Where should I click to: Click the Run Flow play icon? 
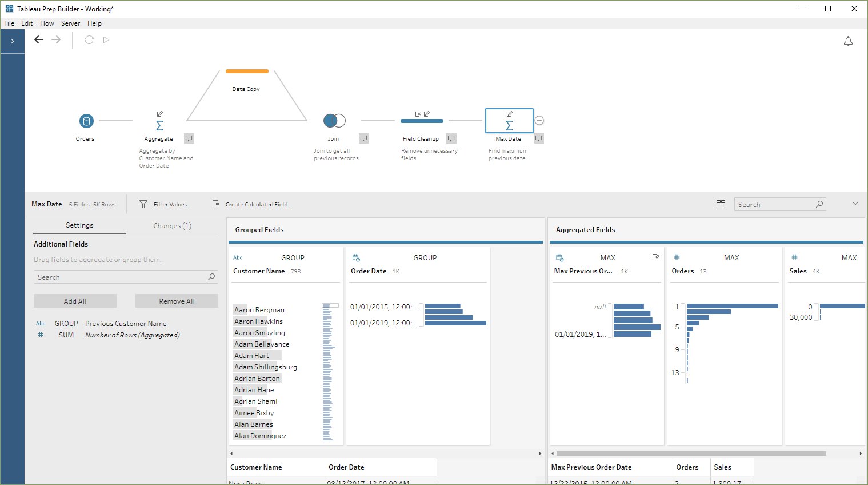coord(106,40)
